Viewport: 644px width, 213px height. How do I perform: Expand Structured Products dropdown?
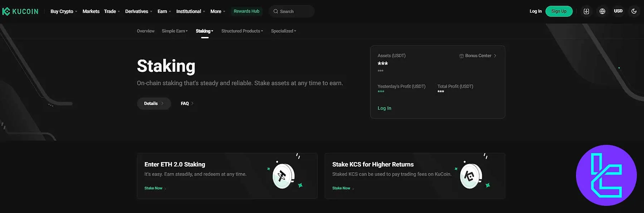pyautogui.click(x=242, y=31)
